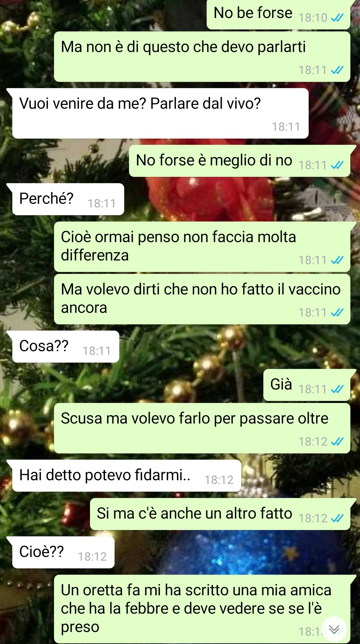The width and height of the screenshot is (360, 644).
Task: Select the 'Ma volevo dirti' vaccine message
Action: [x=202, y=299]
